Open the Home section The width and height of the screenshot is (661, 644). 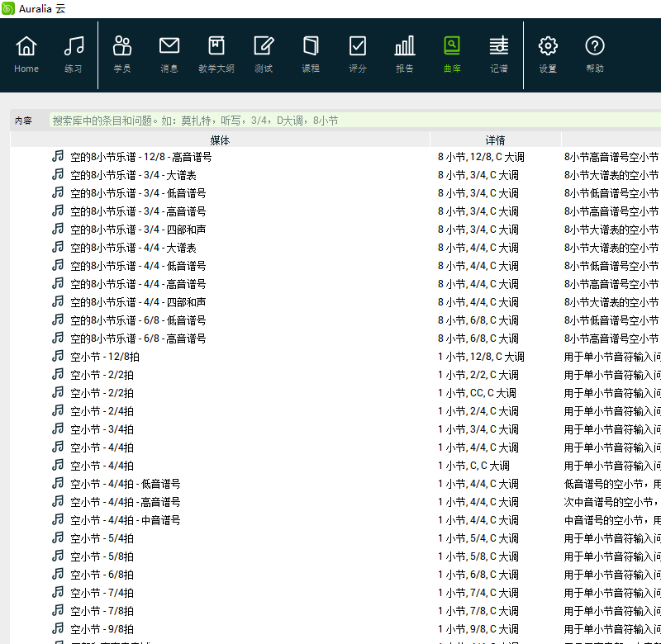(26, 54)
